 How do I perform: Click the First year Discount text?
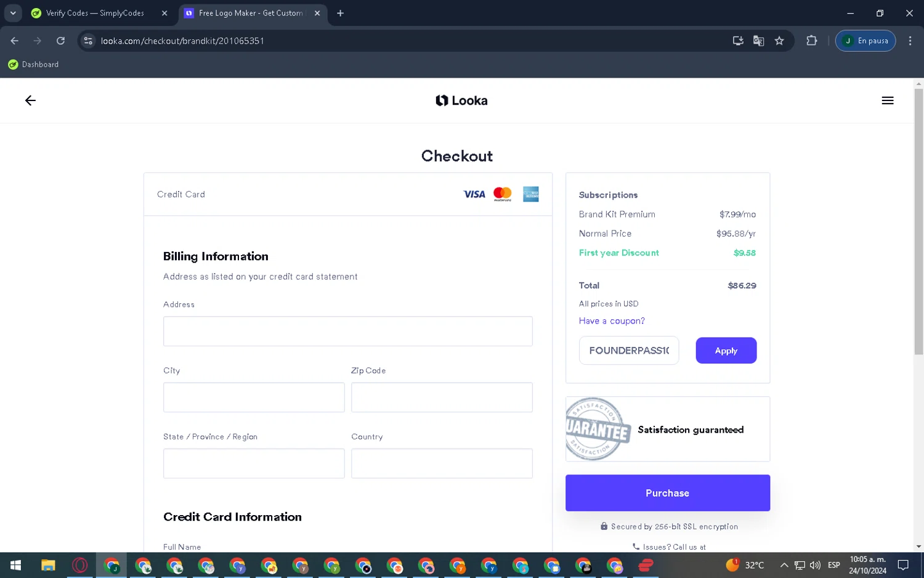pyautogui.click(x=618, y=253)
